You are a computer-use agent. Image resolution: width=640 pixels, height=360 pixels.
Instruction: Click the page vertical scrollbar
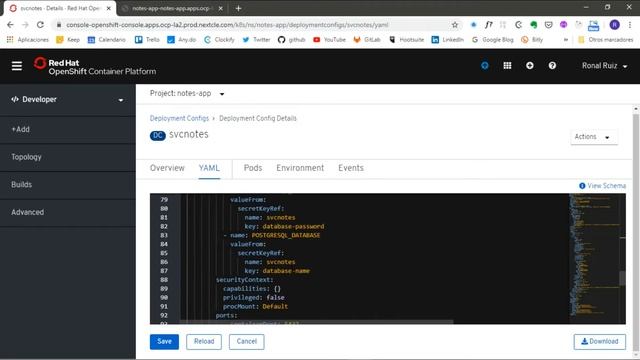pyautogui.click(x=636, y=233)
